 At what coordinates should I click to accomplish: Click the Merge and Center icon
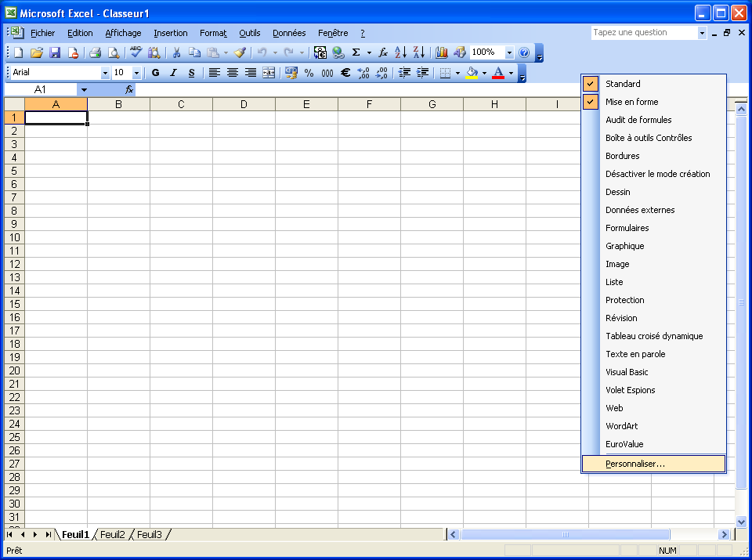tap(269, 73)
